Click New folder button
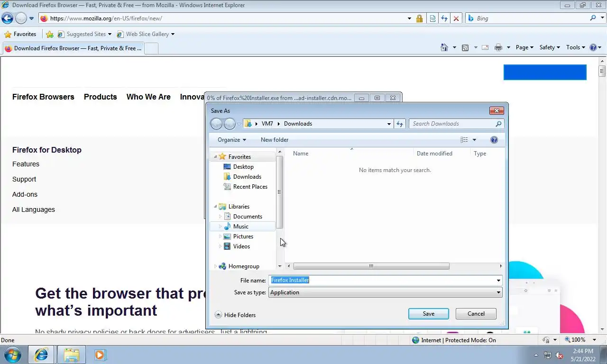The image size is (607, 364). pyautogui.click(x=275, y=140)
